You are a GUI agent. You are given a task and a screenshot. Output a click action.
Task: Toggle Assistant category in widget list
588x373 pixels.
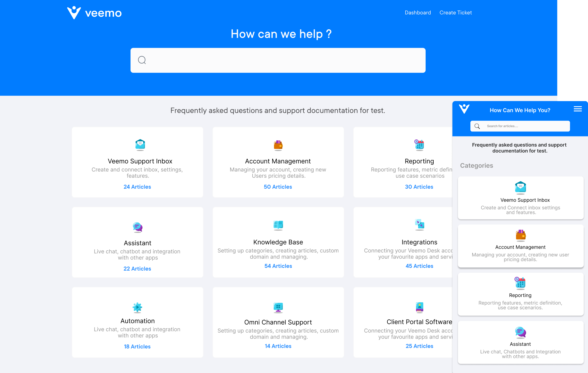tap(520, 343)
